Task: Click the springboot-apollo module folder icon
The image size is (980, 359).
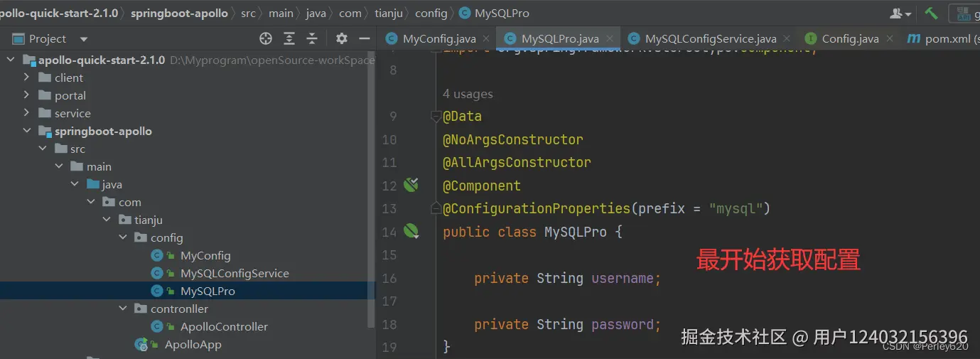Action: coord(46,131)
